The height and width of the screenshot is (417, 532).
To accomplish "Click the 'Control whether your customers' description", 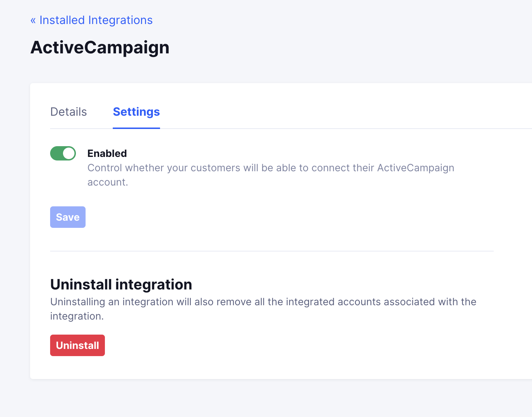I will pyautogui.click(x=271, y=175).
